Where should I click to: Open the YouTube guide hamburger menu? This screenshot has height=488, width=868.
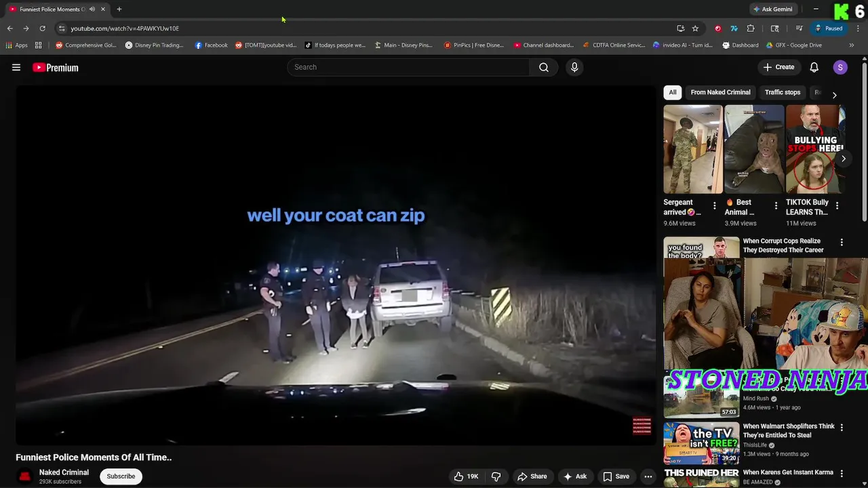[x=16, y=67]
